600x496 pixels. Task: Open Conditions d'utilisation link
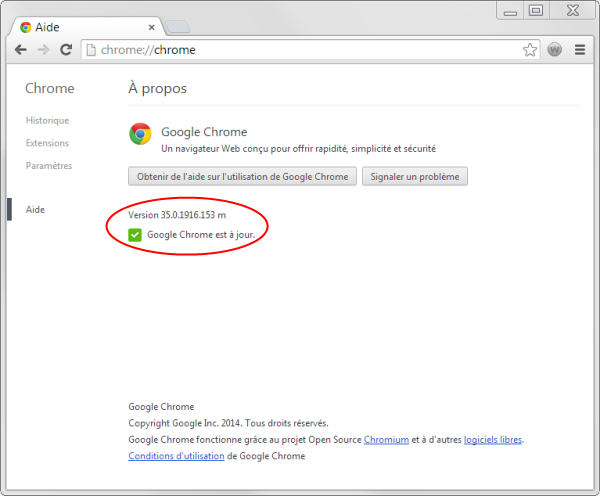(x=176, y=456)
